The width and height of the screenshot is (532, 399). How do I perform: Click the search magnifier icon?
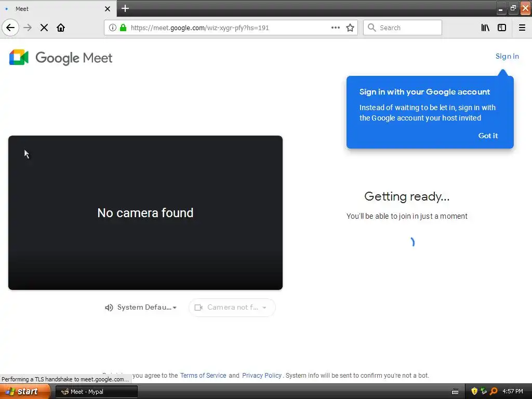pos(372,28)
